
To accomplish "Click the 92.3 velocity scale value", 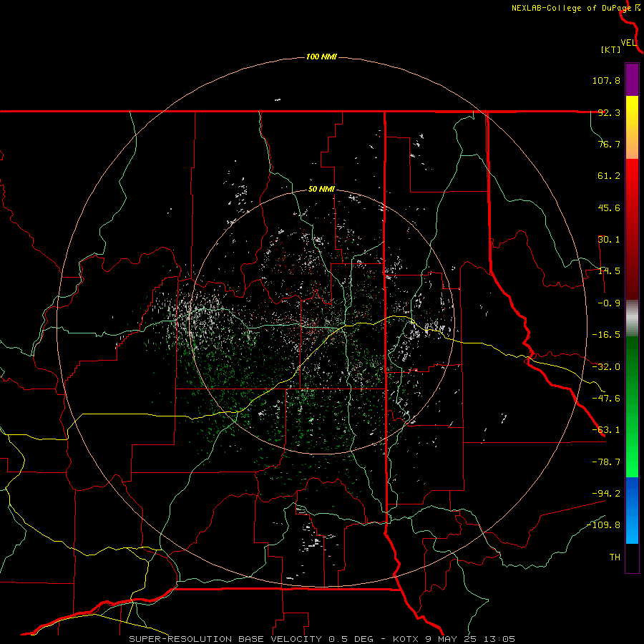I will pyautogui.click(x=609, y=112).
